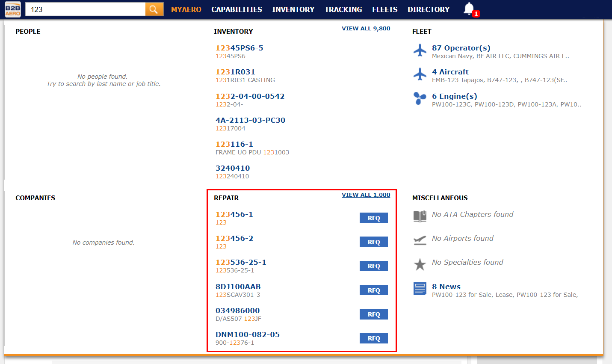Click the orange search magnifier button

pyautogui.click(x=154, y=9)
